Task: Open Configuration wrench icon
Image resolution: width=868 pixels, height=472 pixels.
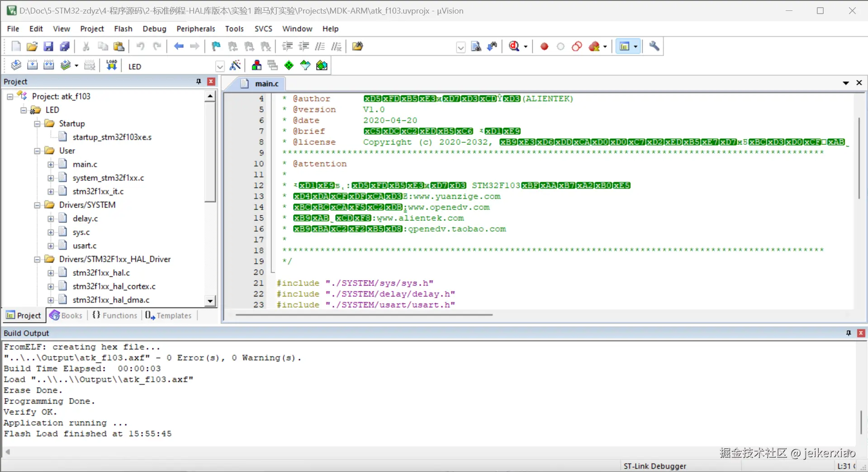Action: (x=654, y=46)
